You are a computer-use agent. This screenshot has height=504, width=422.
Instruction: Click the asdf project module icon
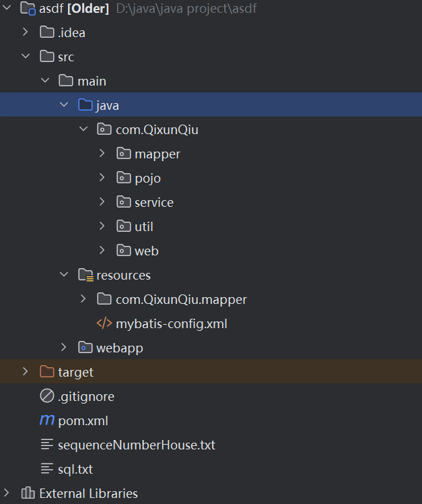(x=28, y=8)
